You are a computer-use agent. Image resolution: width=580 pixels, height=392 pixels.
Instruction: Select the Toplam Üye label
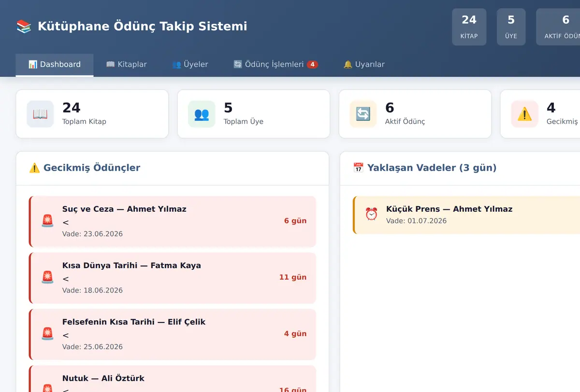[244, 122]
